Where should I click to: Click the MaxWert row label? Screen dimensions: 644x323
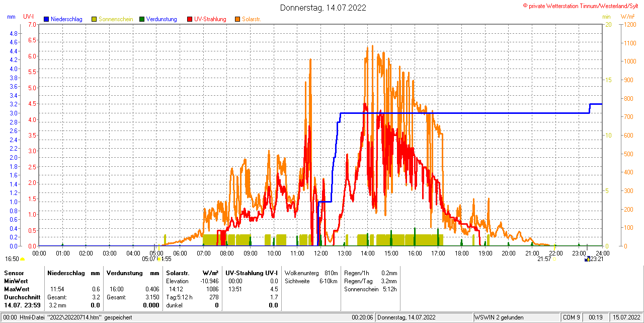pyautogui.click(x=17, y=289)
